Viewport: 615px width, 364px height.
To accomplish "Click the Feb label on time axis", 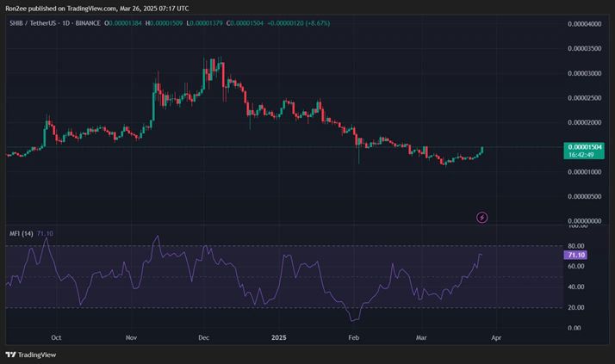I will (353, 339).
